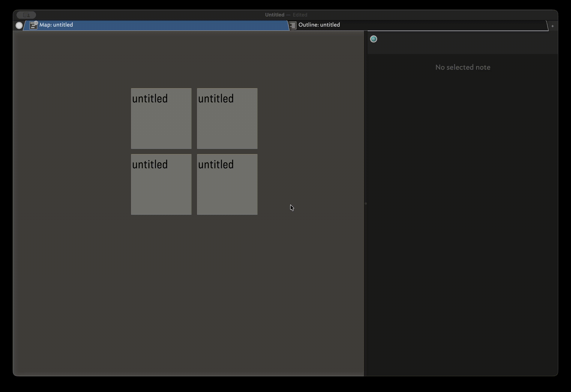Click the outline view icon on the Outline tab
The width and height of the screenshot is (571, 392).
pos(292,25)
